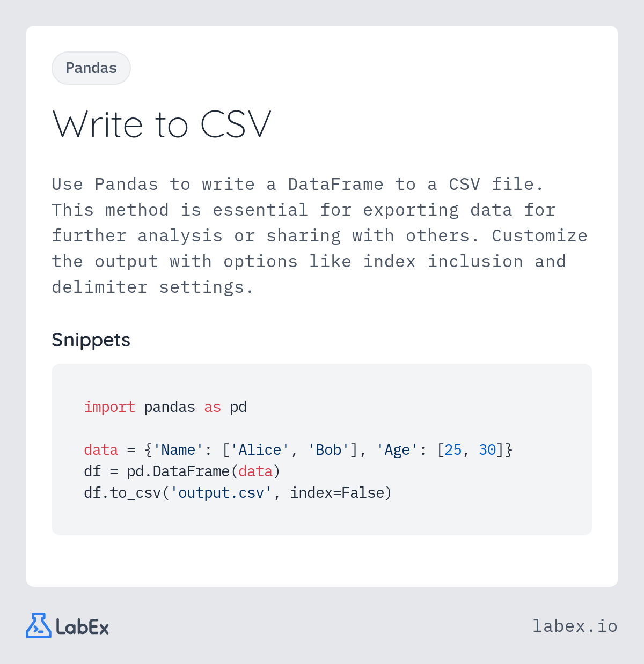Click the Snippets section heading

click(91, 340)
